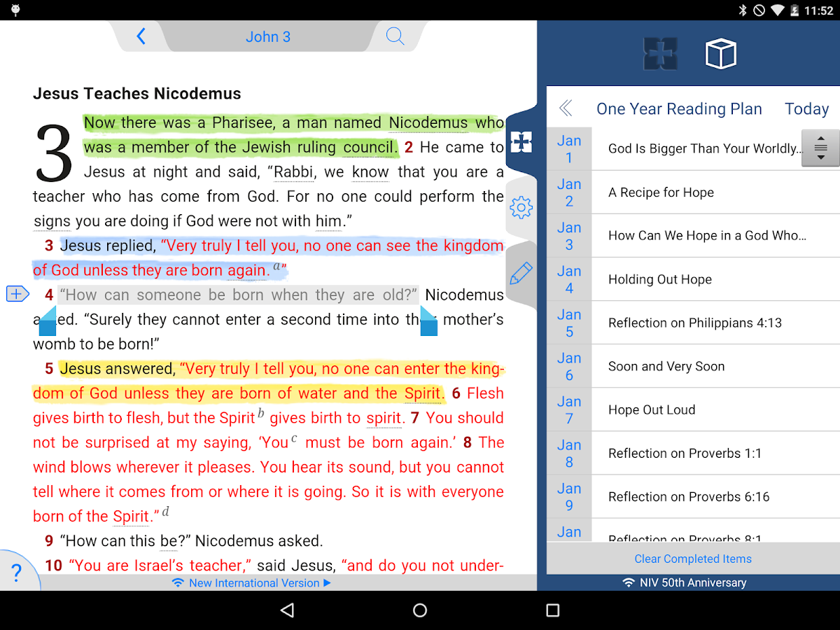The image size is (840, 630).
Task: Tap the library cross icon in header
Action: pos(661,54)
